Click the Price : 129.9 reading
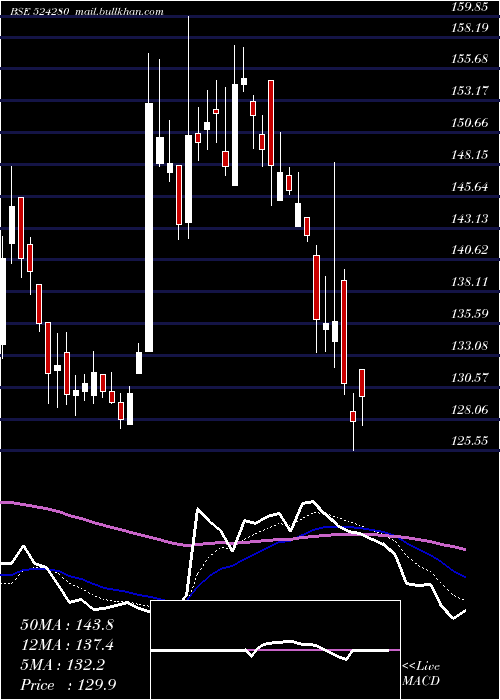Viewport: 500px width, 700px height. click(68, 685)
